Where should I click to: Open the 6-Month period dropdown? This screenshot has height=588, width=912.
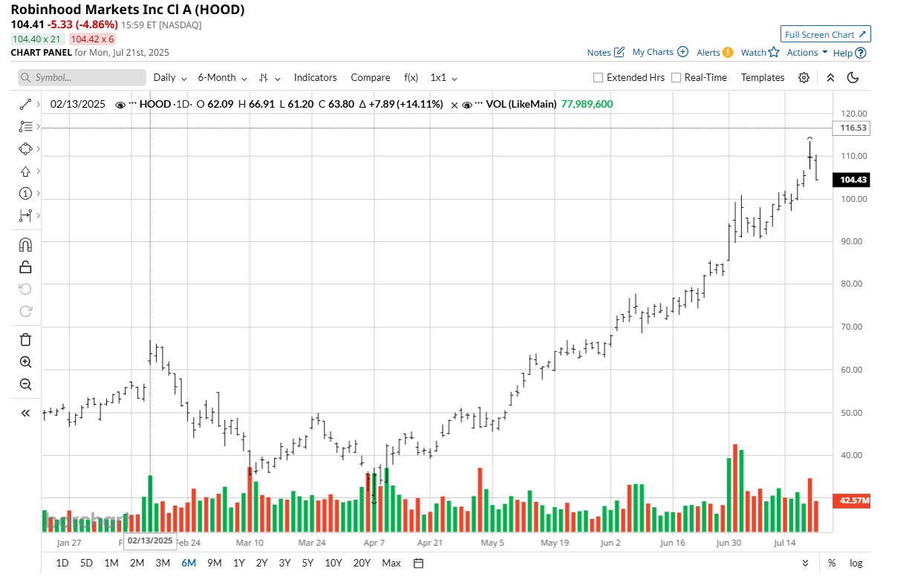[223, 77]
